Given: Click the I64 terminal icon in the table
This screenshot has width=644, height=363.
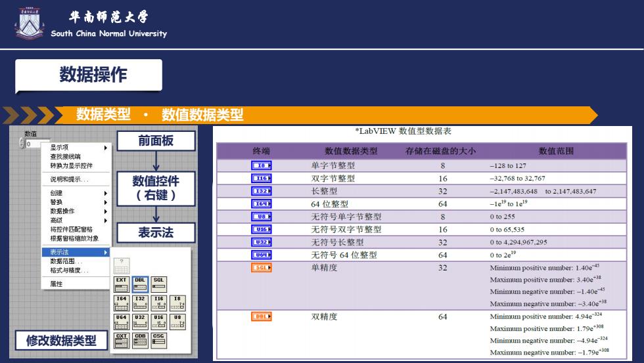Looking at the screenshot, I should [x=262, y=204].
